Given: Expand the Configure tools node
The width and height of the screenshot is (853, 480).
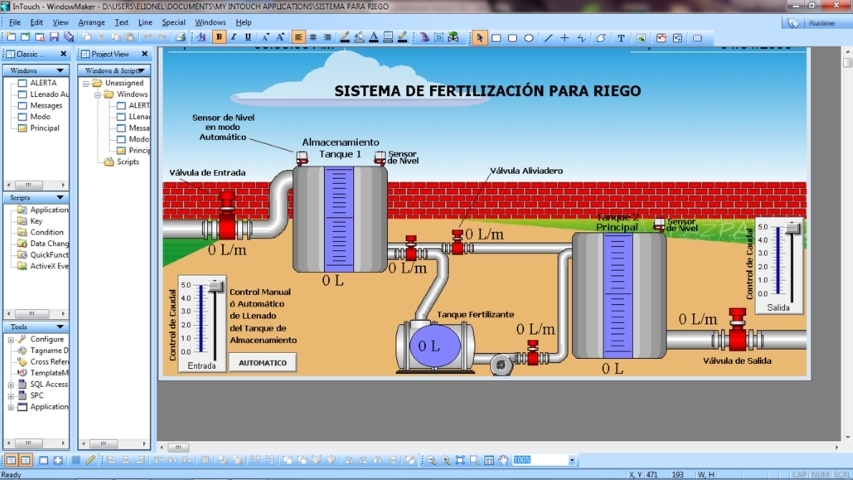Looking at the screenshot, I should tap(10, 339).
